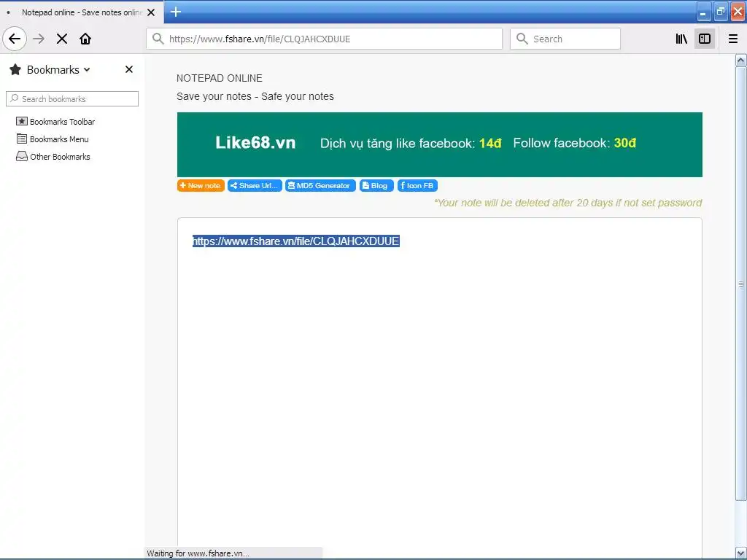Go back using the back arrow
This screenshot has height=560, width=747.
[x=15, y=39]
